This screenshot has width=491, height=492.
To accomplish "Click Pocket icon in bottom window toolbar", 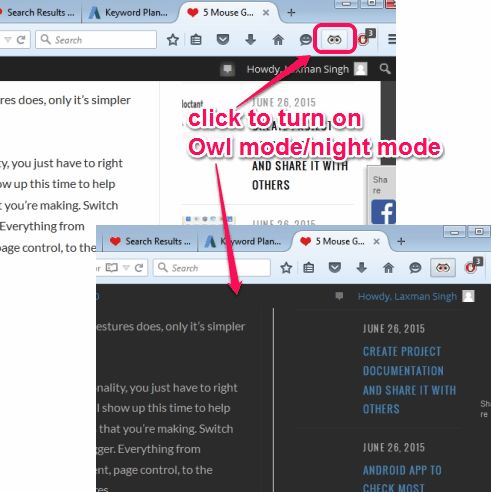I will point(335,267).
